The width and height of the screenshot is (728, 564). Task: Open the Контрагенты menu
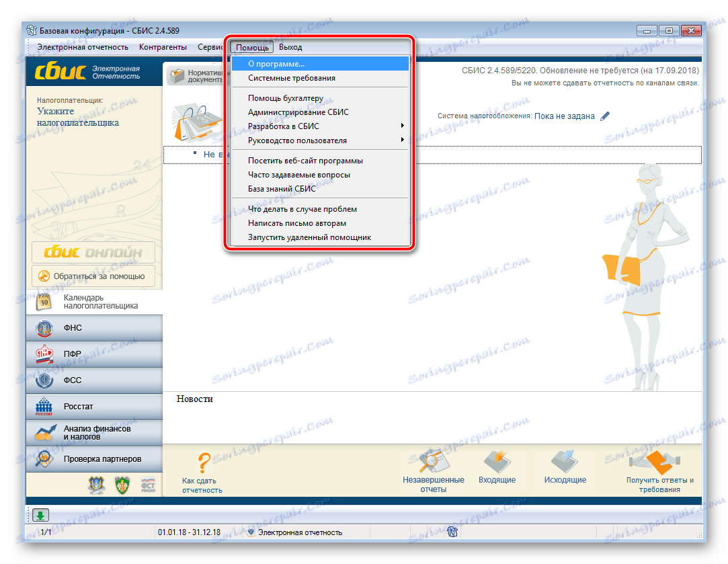(x=163, y=47)
